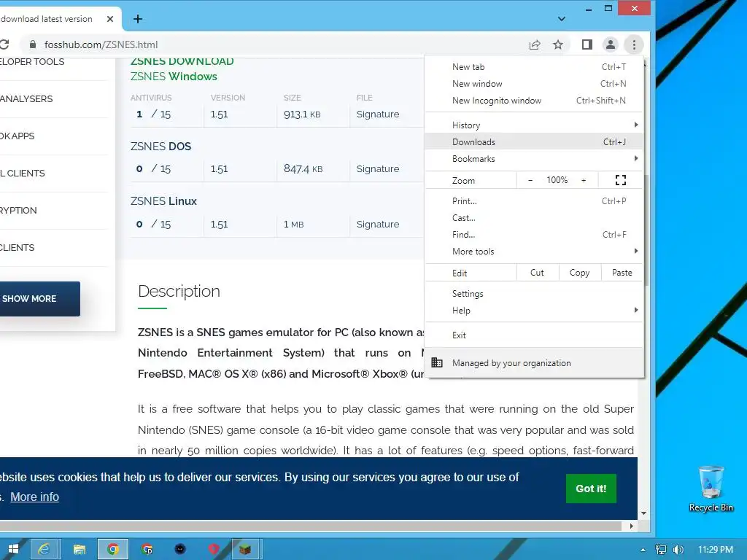Click the ZSNES Linux download link

point(163,201)
